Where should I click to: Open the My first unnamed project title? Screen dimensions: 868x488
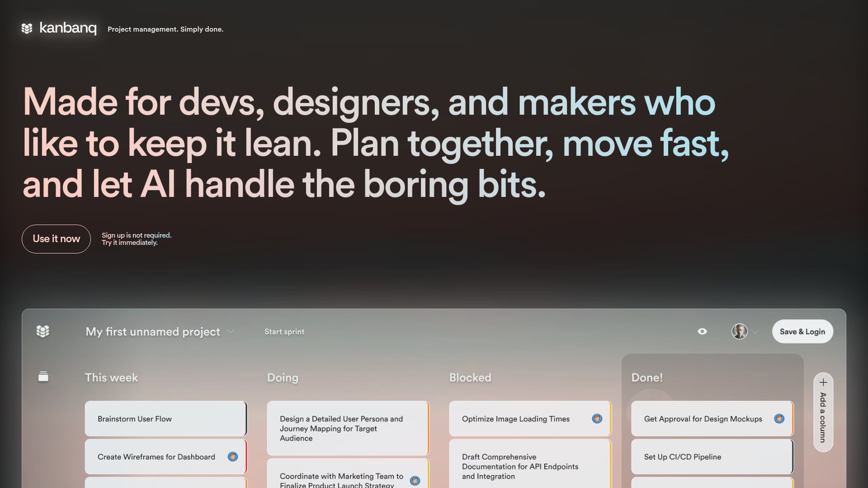coord(153,332)
